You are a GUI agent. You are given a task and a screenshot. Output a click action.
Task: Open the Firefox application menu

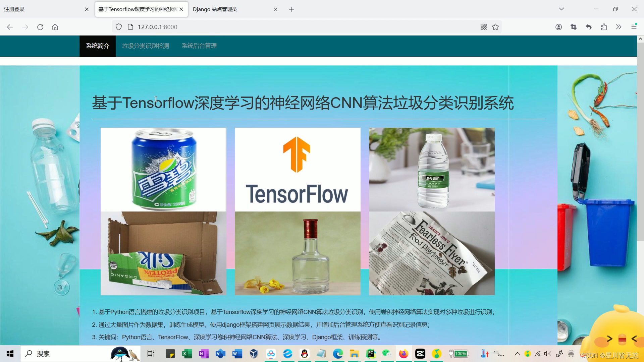[634, 27]
